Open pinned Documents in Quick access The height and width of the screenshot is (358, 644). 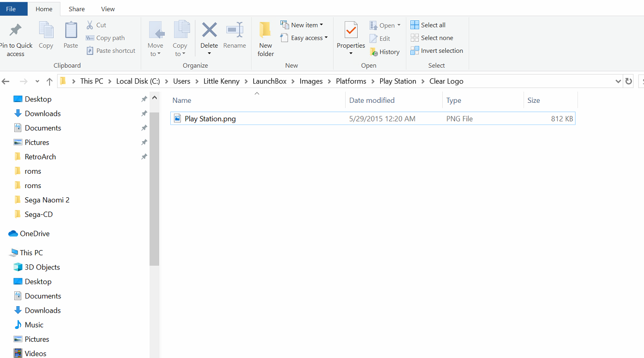43,128
